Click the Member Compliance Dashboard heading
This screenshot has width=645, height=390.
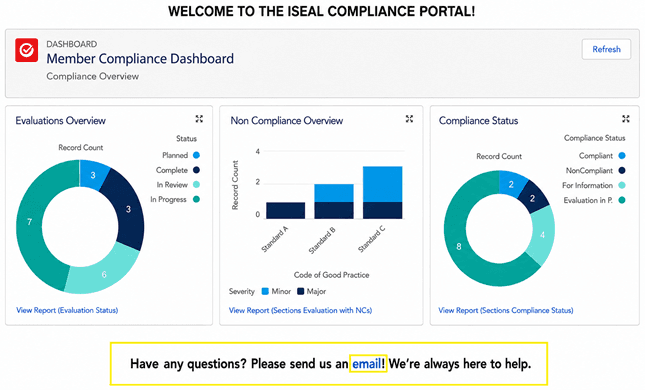point(140,58)
